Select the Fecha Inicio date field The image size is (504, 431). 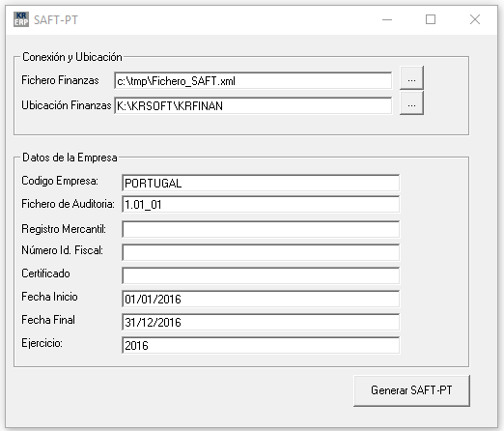[x=261, y=299]
